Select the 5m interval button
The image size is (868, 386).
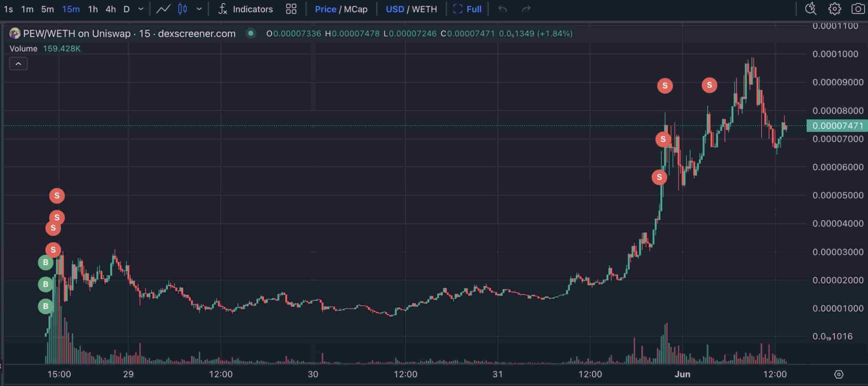(47, 9)
